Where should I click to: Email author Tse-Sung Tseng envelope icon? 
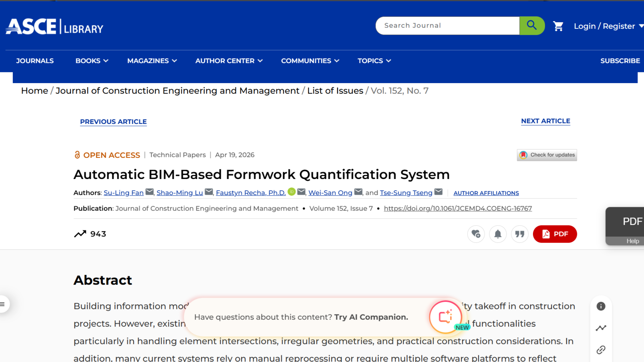438,192
